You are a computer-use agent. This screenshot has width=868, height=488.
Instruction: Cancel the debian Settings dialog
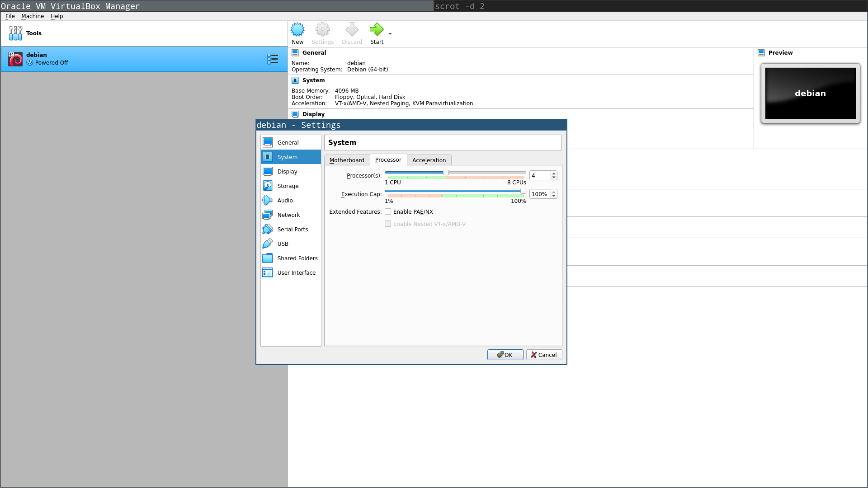[544, 355]
